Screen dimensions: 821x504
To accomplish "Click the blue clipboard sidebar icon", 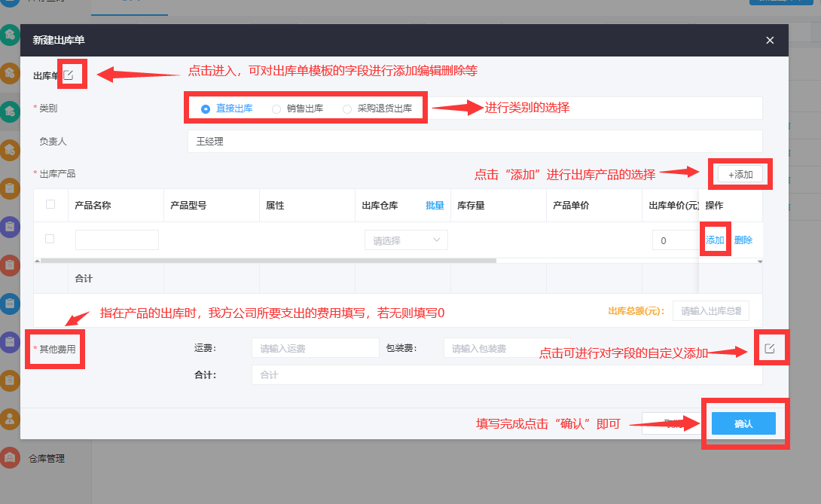I will 10,304.
